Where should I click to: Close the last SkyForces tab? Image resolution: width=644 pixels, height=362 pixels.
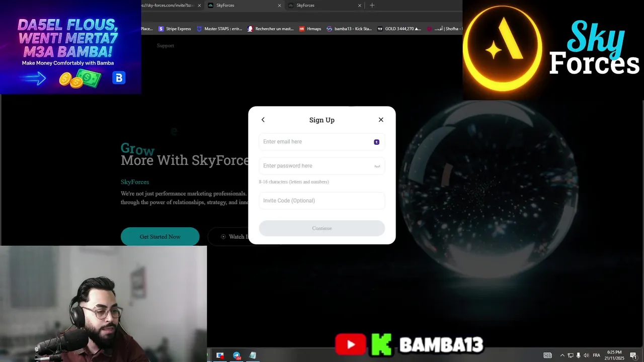pos(360,5)
